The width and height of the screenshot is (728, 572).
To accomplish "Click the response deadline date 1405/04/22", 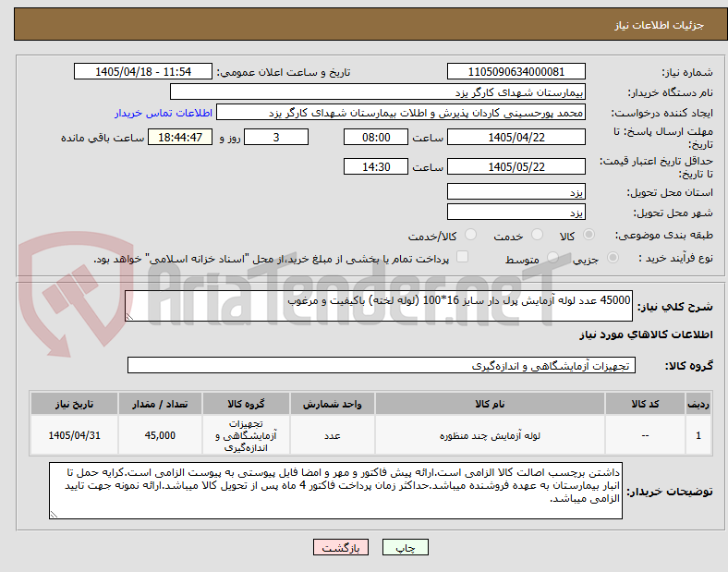I will (516, 137).
